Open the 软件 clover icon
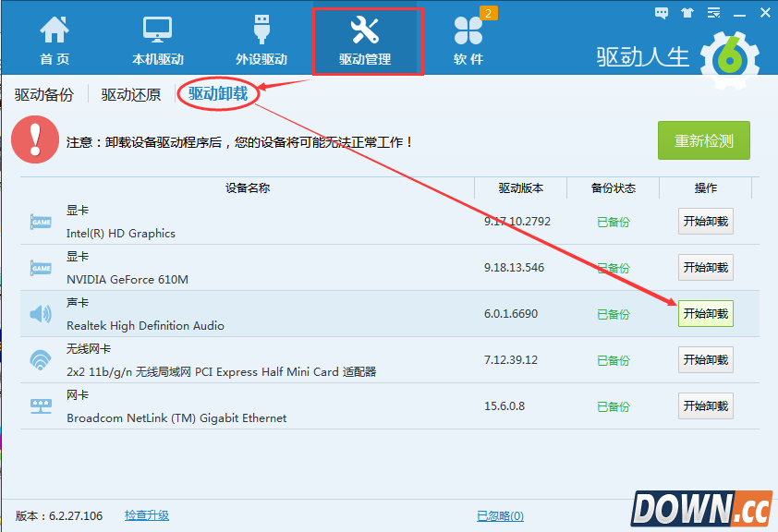This screenshot has height=532, width=778. [x=468, y=32]
